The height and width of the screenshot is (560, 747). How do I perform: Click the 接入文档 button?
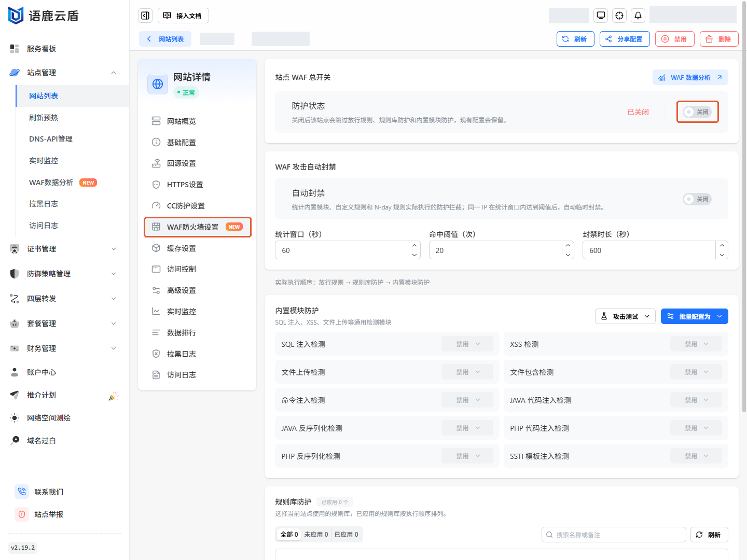point(183,16)
